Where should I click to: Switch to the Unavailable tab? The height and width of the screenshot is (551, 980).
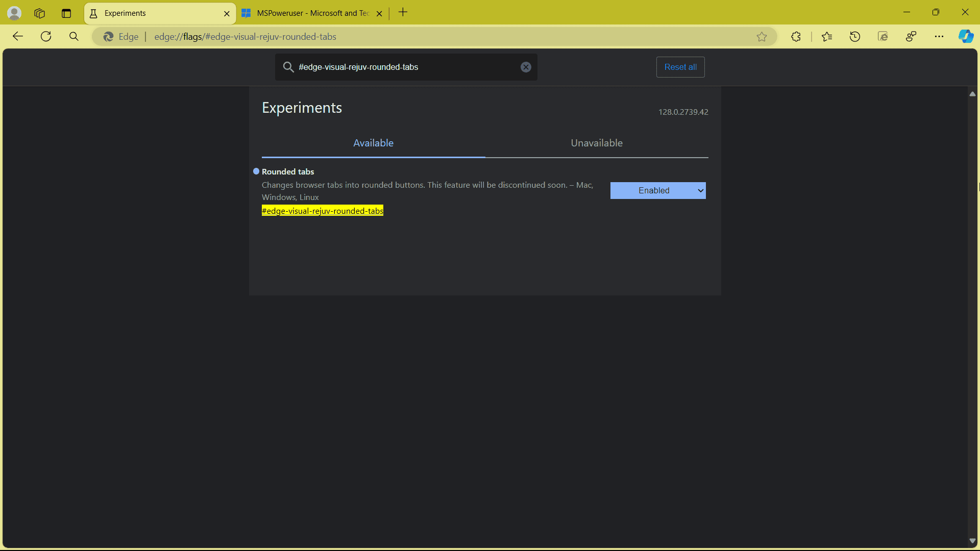[x=596, y=143]
